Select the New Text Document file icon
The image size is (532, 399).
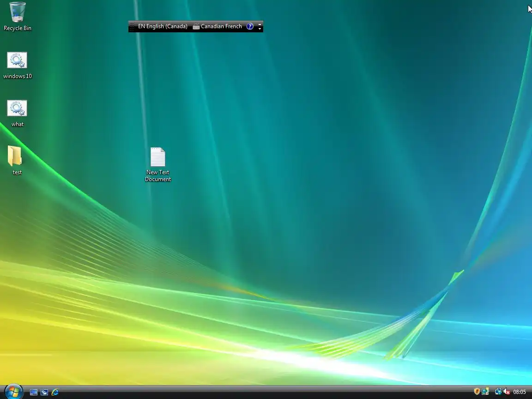158,164
